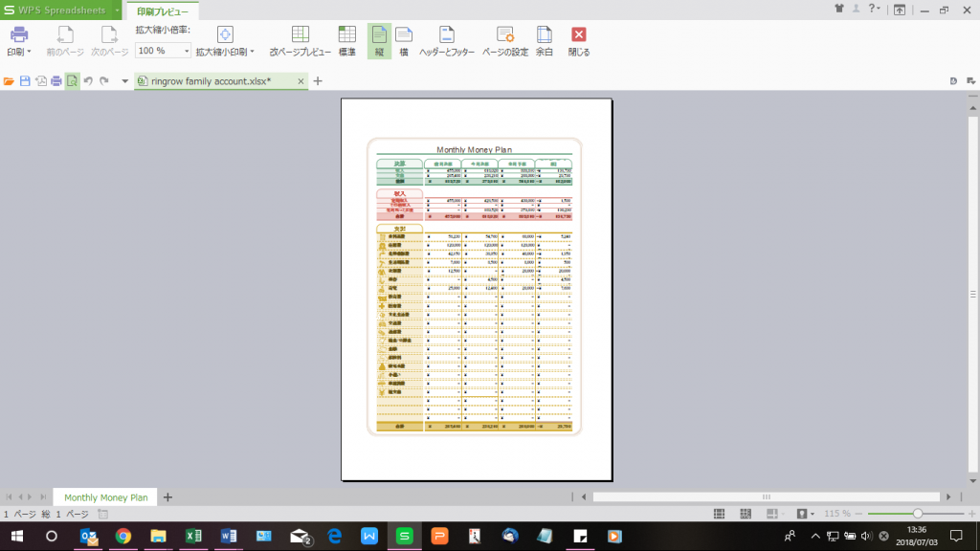Image resolution: width=980 pixels, height=551 pixels.
Task: Open page setup via ページの設定 icon
Action: [504, 38]
